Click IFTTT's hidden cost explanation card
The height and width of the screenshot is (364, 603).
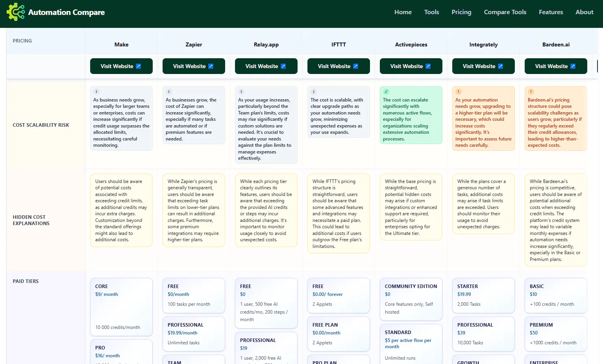click(x=338, y=214)
